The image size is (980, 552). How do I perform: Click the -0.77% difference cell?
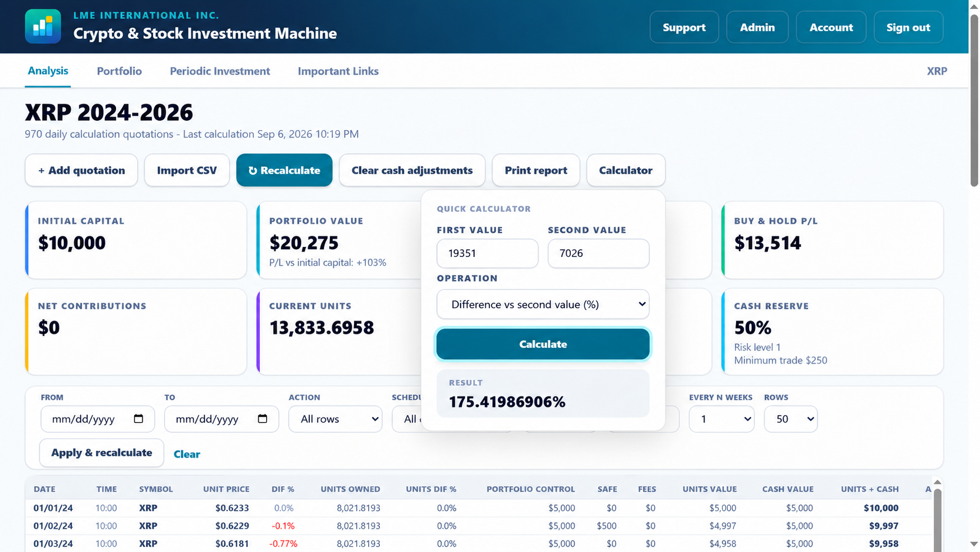point(283,544)
